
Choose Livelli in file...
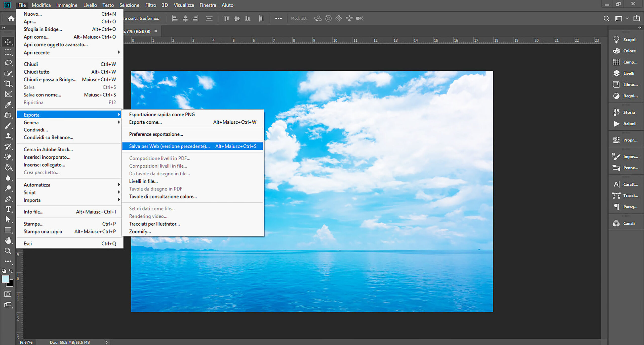point(192,181)
